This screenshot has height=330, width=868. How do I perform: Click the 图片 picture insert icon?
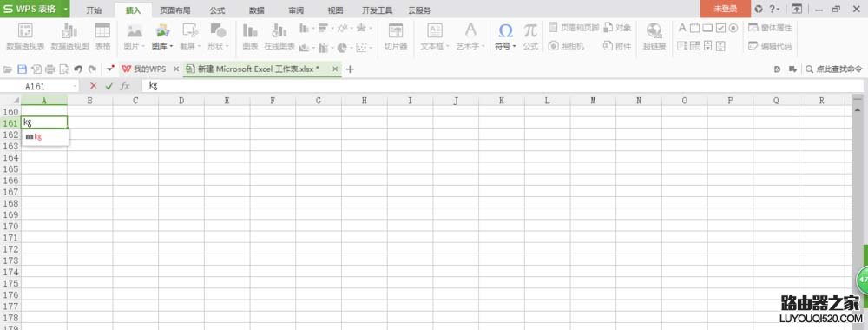click(135, 30)
